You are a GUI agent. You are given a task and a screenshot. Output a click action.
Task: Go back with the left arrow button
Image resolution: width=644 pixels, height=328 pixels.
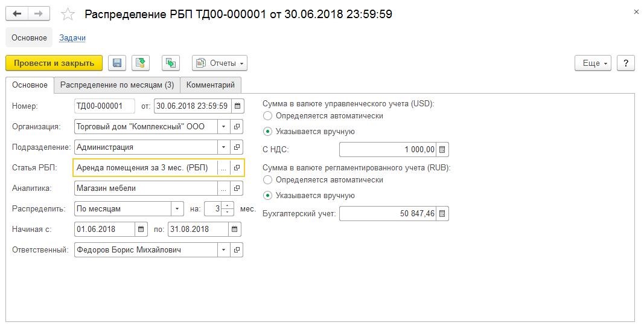tap(17, 14)
